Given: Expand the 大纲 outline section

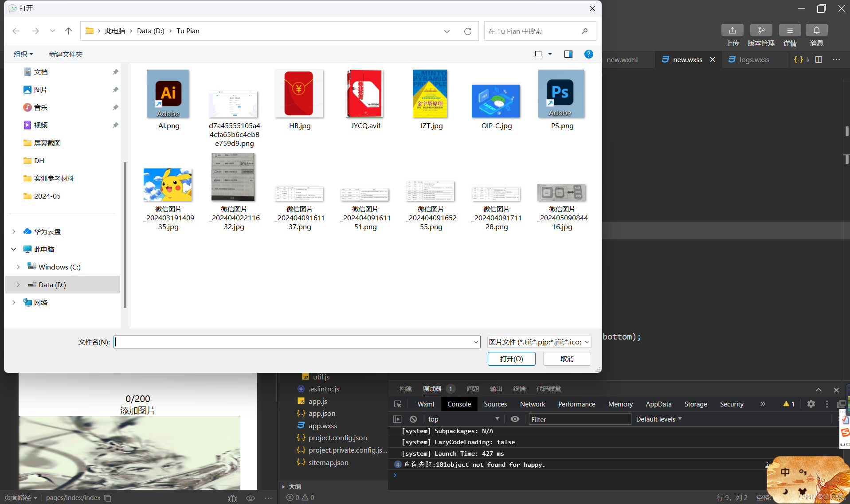Looking at the screenshot, I should tap(283, 487).
